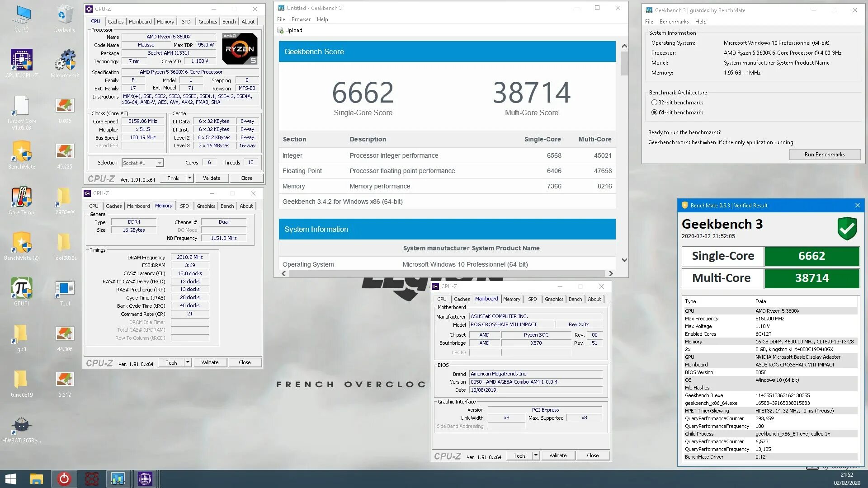Image resolution: width=868 pixels, height=488 pixels.
Task: Open the Browser menu in Geekbench
Action: (x=301, y=19)
